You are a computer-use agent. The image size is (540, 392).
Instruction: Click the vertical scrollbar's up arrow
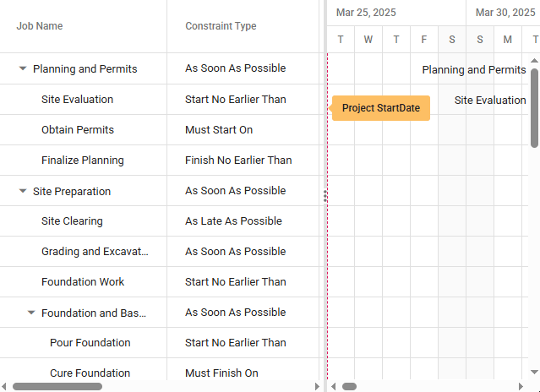(x=534, y=62)
